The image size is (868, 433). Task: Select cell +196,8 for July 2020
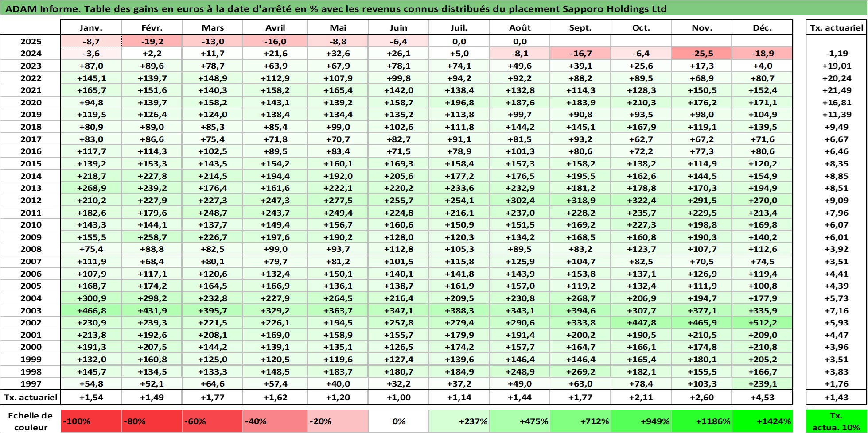(459, 102)
